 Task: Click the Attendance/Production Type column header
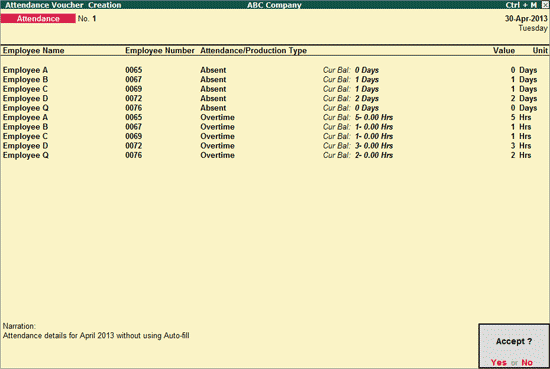click(254, 51)
